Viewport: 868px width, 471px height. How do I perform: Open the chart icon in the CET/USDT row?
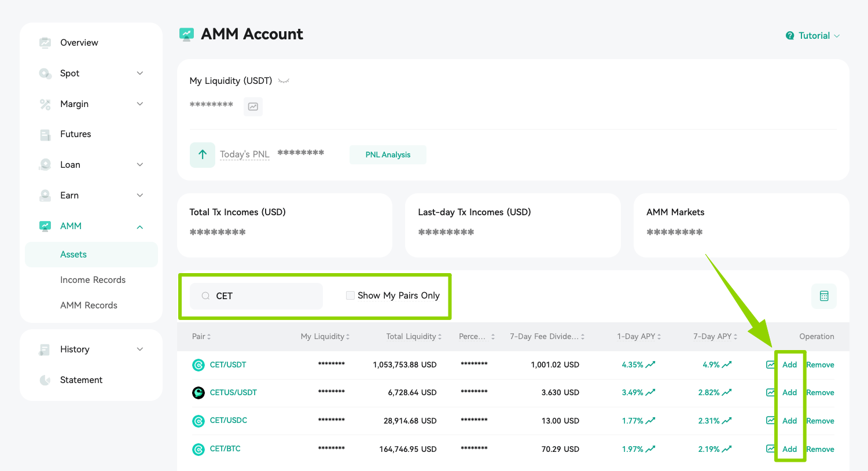(x=771, y=365)
